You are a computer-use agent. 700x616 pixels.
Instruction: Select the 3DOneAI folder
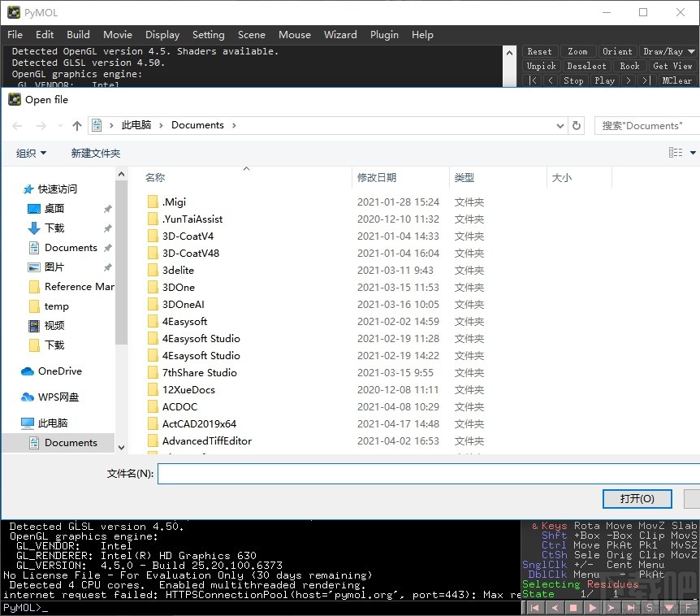[x=183, y=304]
